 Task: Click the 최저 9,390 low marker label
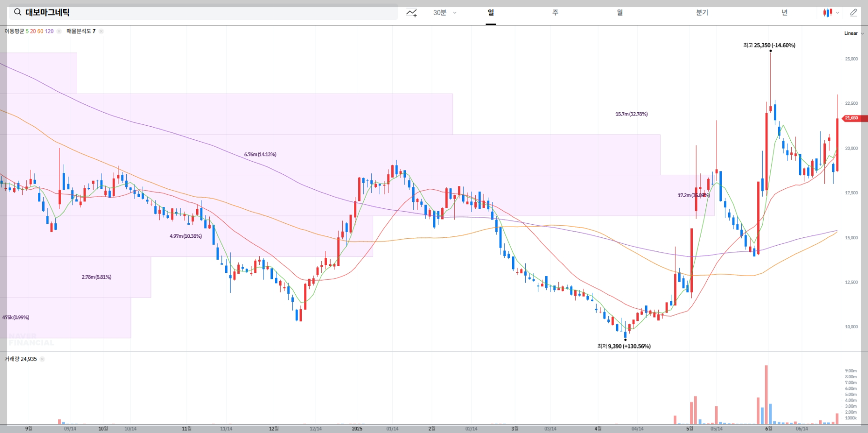click(624, 346)
